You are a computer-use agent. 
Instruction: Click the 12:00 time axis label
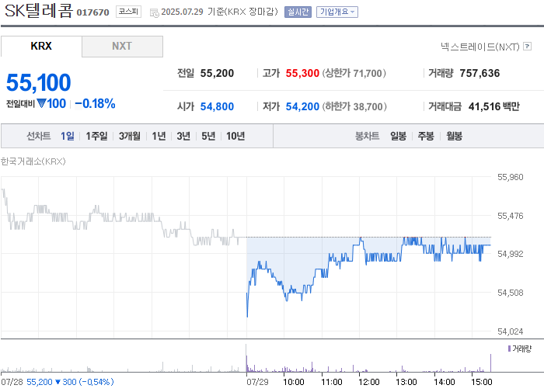[x=369, y=382]
